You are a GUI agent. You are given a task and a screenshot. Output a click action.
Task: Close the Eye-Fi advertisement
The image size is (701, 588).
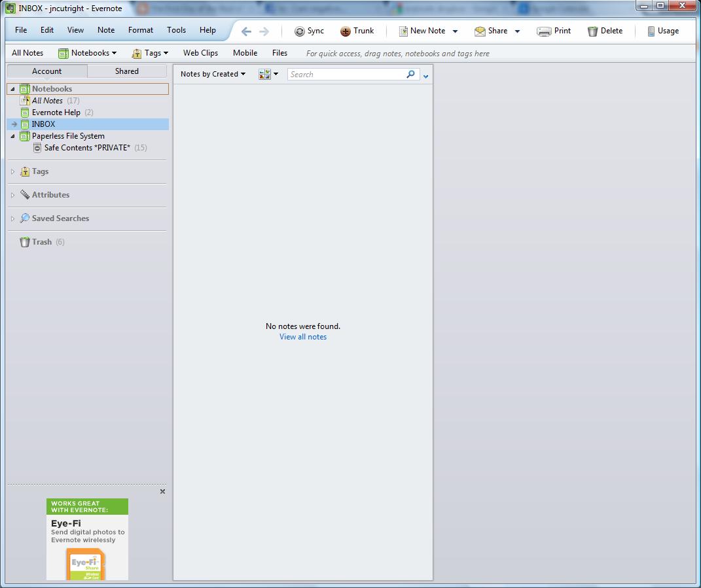[x=162, y=491]
